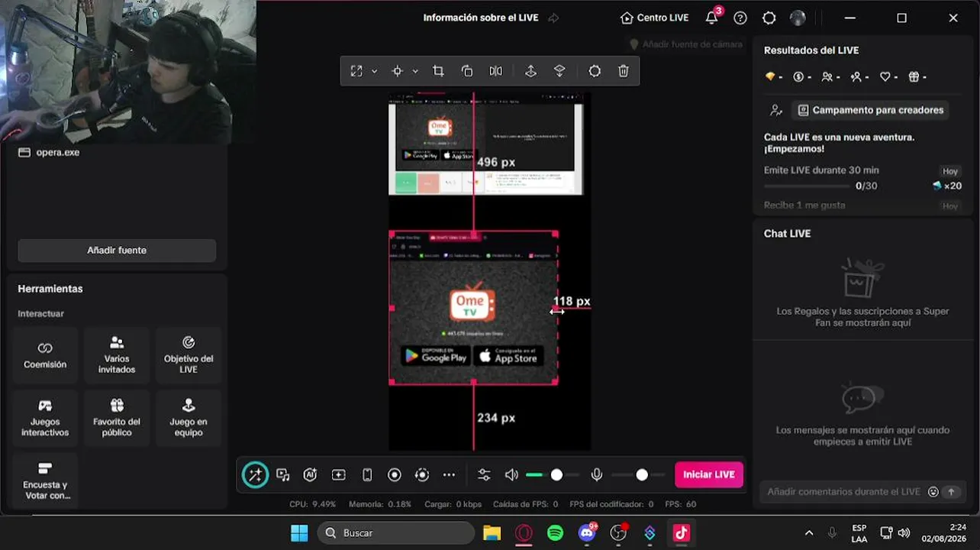
Task: Open source settings gear in toolbar
Action: coord(595,71)
